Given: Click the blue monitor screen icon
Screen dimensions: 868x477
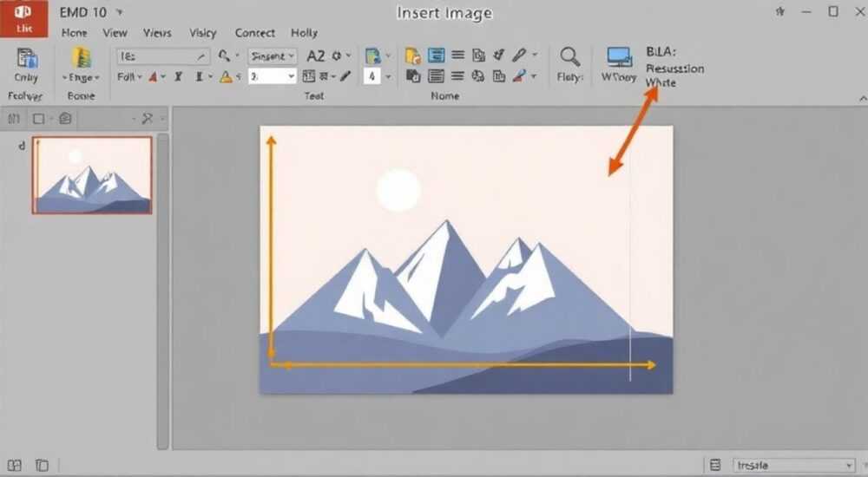Looking at the screenshot, I should [x=619, y=57].
